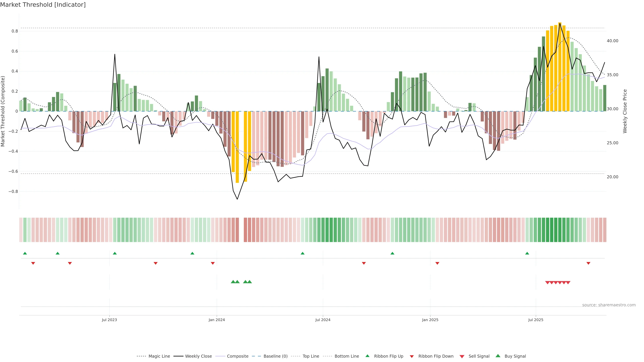
Task: Click the Buy Signal legend icon
Action: [498, 356]
